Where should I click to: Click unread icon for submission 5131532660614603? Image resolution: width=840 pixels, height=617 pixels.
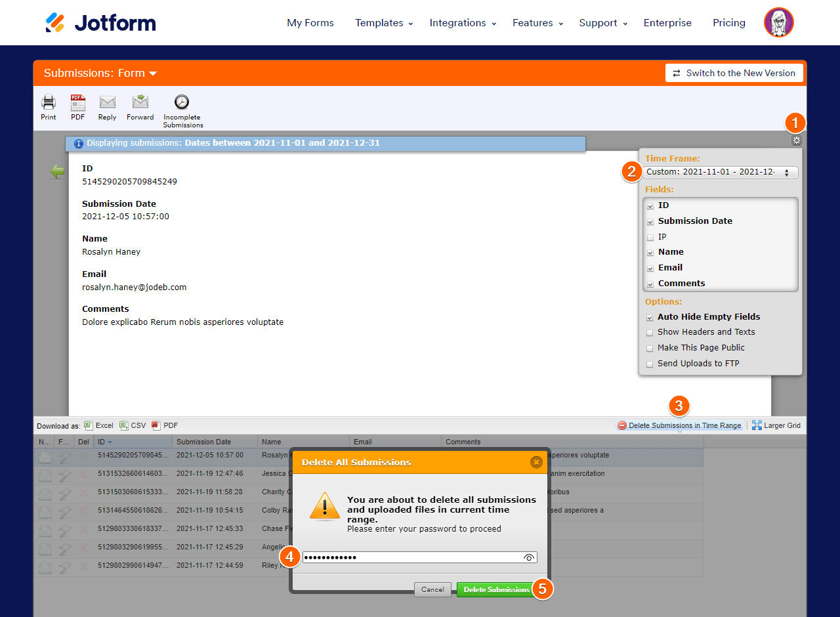pos(45,475)
